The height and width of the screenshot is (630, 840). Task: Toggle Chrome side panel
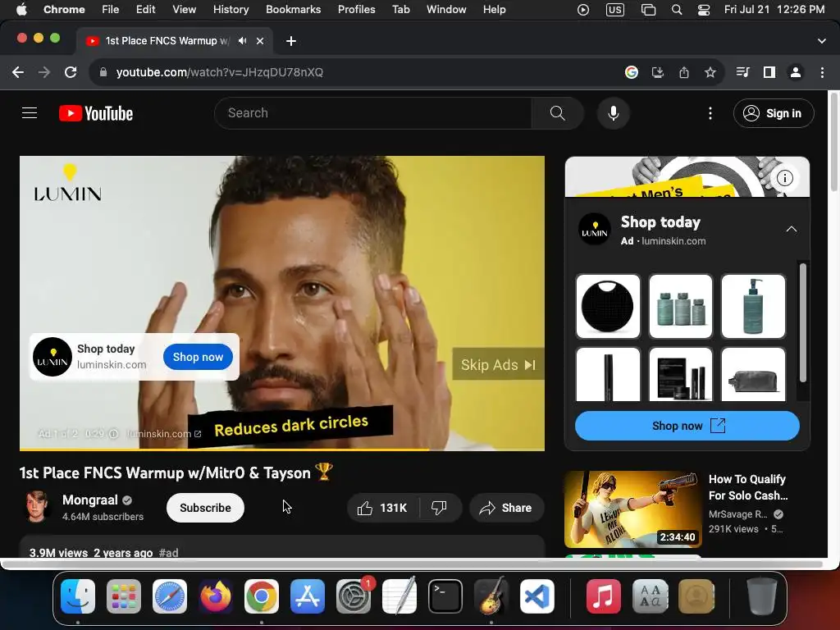point(769,72)
